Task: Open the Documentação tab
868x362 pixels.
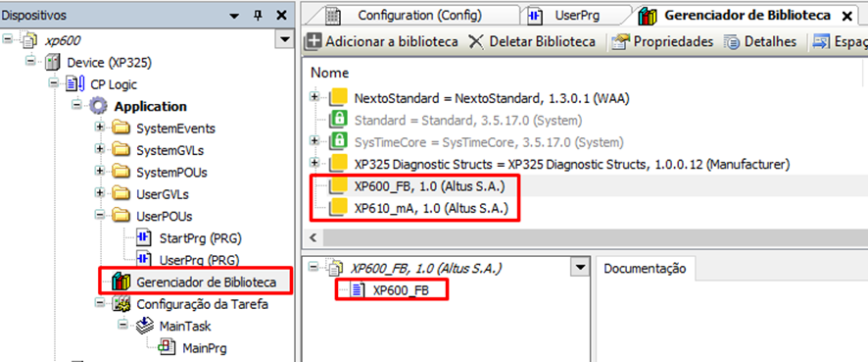Action: 645,269
